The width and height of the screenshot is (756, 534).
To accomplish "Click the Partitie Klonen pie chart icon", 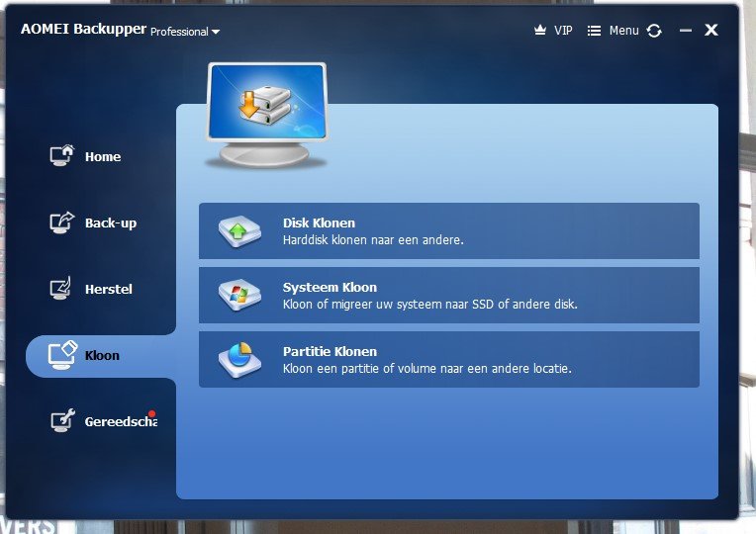I will click(239, 360).
